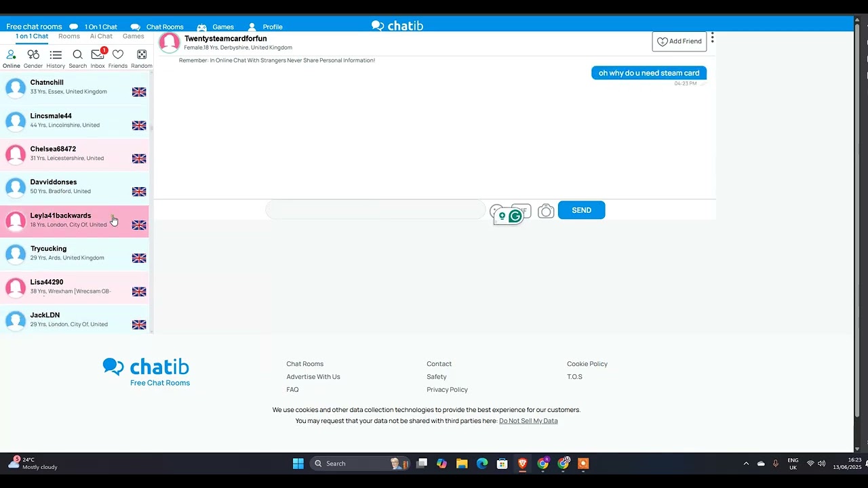Open Microsoft Edge from taskbar
This screenshot has width=868, height=488.
point(482,464)
